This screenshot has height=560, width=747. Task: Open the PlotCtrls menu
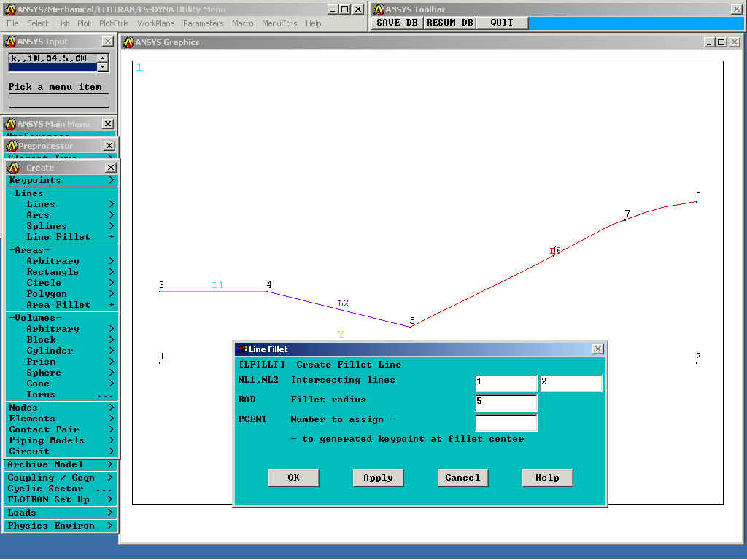114,23
